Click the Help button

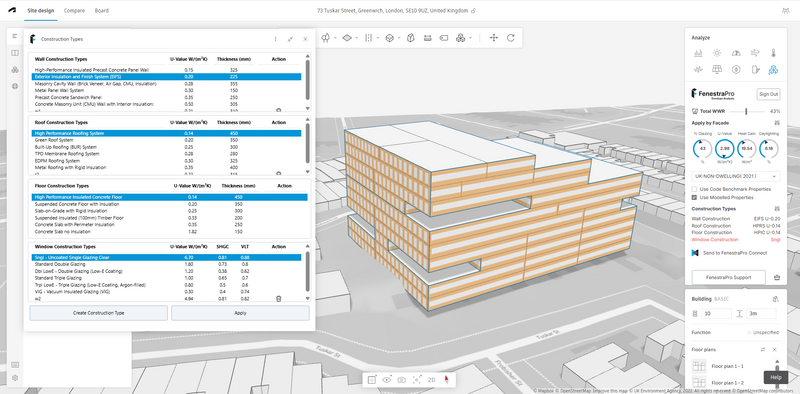click(x=776, y=377)
